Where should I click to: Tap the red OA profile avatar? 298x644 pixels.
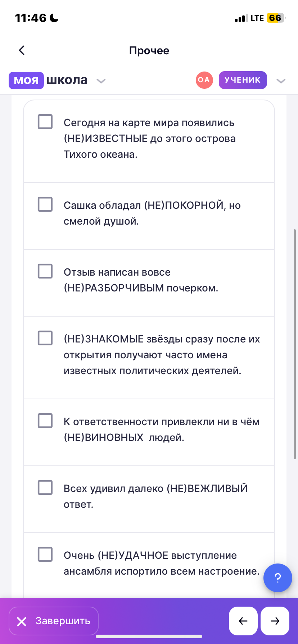point(204,80)
